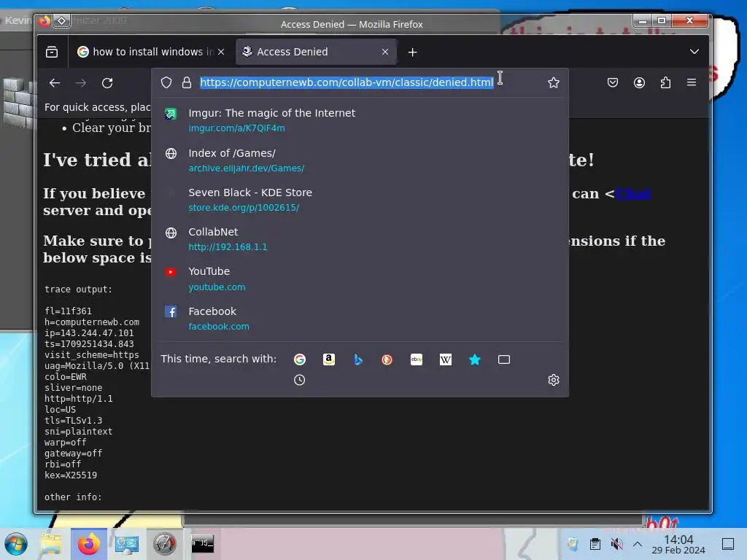View site security lock info

coord(187,82)
